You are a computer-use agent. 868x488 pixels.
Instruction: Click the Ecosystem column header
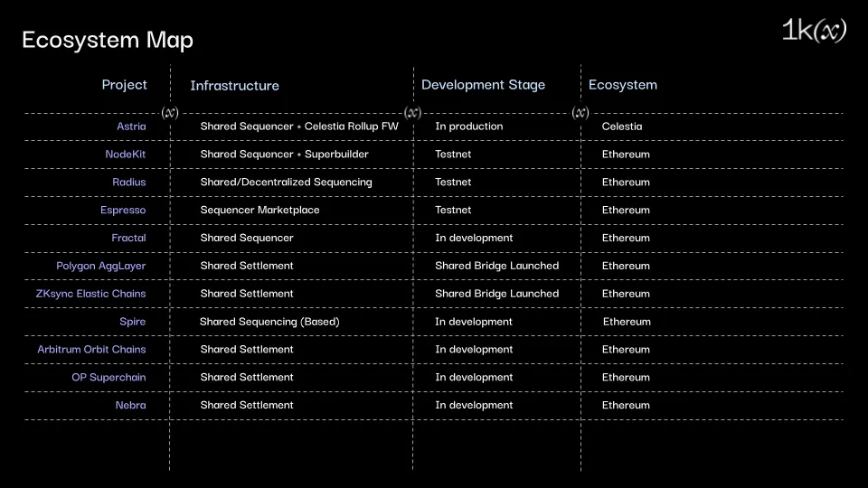point(622,85)
